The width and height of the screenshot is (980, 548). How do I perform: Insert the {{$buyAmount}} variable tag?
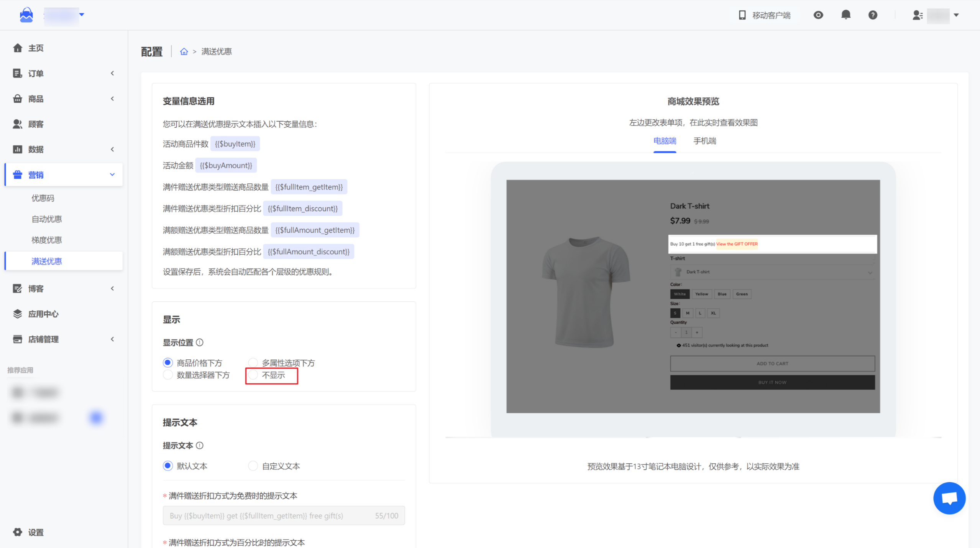coord(226,165)
